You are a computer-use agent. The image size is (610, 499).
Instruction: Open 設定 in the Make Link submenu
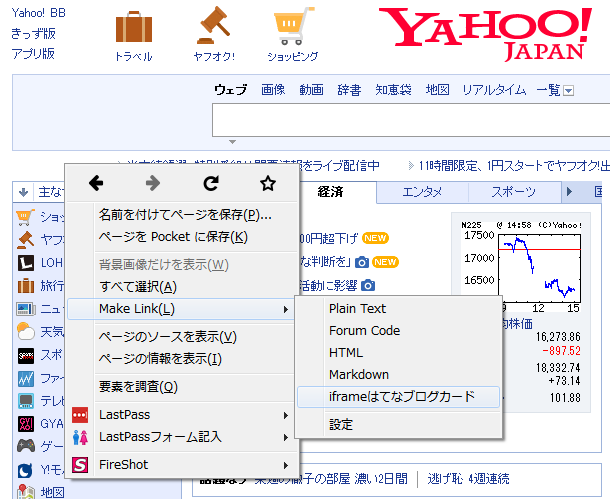point(398,425)
